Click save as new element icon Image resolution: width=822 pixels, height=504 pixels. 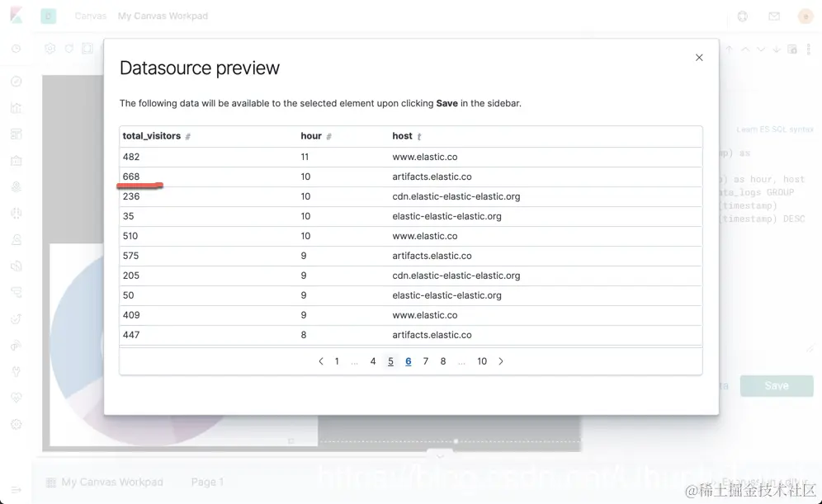point(792,49)
